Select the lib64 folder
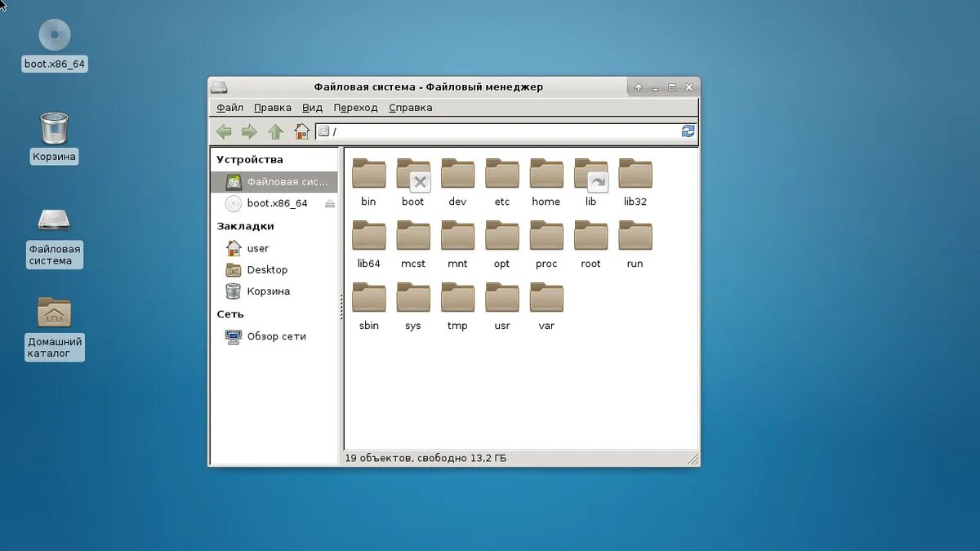This screenshot has width=980, height=551. [x=368, y=245]
